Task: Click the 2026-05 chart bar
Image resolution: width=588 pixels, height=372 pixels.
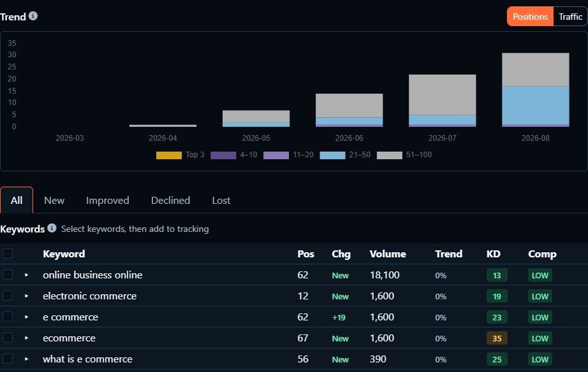Action: [x=256, y=118]
